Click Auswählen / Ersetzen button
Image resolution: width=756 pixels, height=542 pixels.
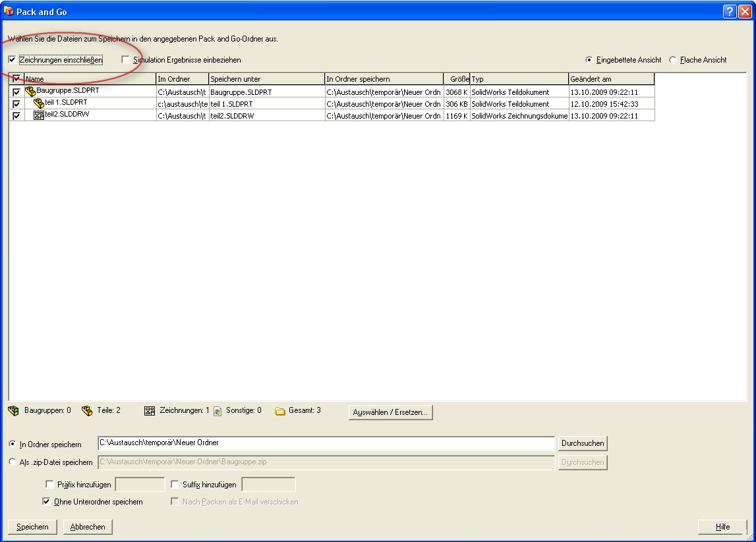coord(390,412)
